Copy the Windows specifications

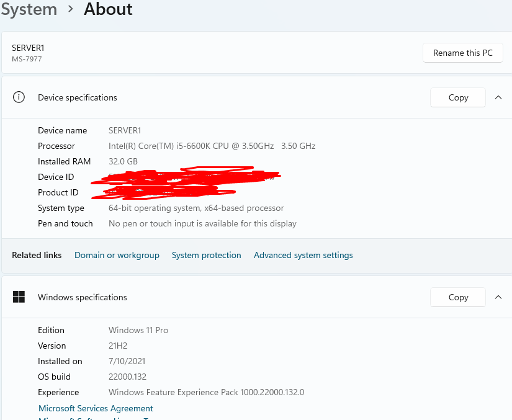[458, 297]
